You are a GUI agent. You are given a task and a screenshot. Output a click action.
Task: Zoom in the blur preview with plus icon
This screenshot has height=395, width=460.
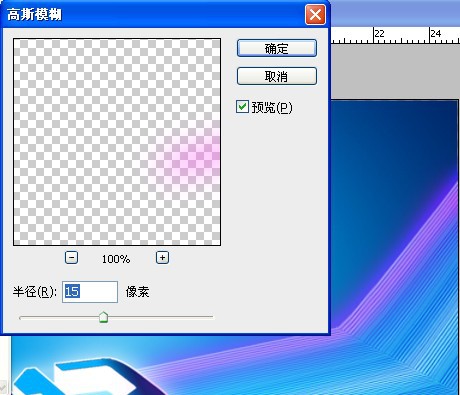[162, 258]
